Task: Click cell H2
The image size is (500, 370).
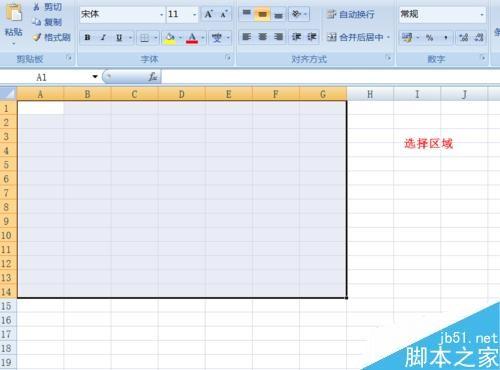Action: click(x=370, y=122)
